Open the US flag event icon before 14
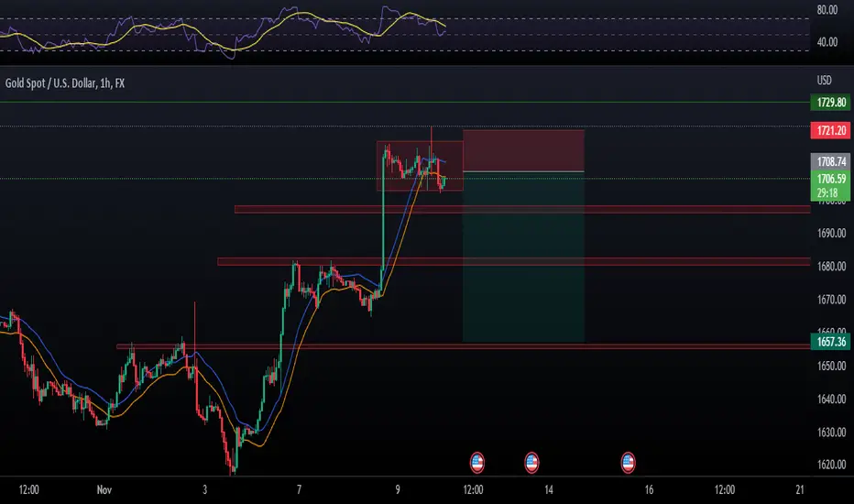The image size is (854, 504). point(531,463)
